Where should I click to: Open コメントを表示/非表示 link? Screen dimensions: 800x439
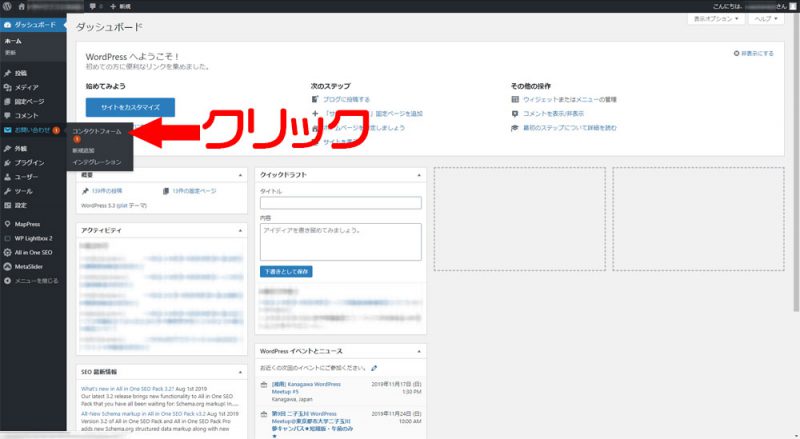pos(554,113)
